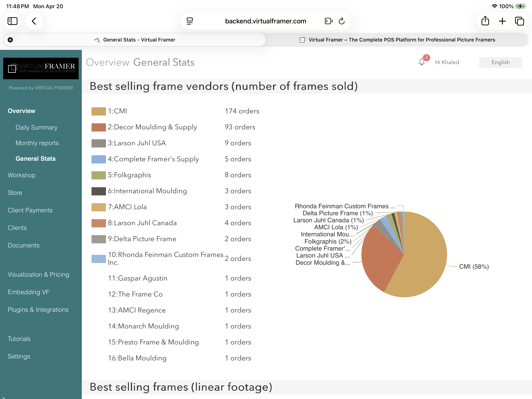Open the English language selector
Image resolution: width=532 pixels, height=399 pixels.
click(500, 62)
